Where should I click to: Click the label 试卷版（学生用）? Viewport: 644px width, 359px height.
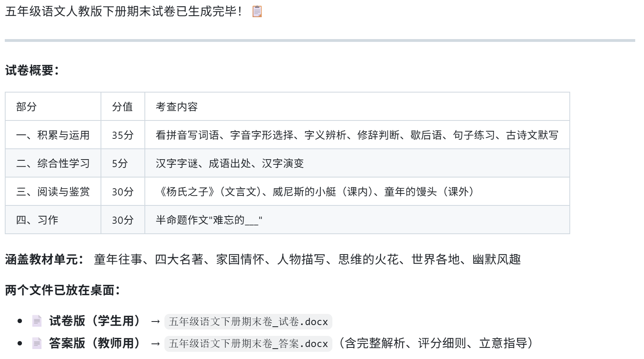click(x=95, y=321)
